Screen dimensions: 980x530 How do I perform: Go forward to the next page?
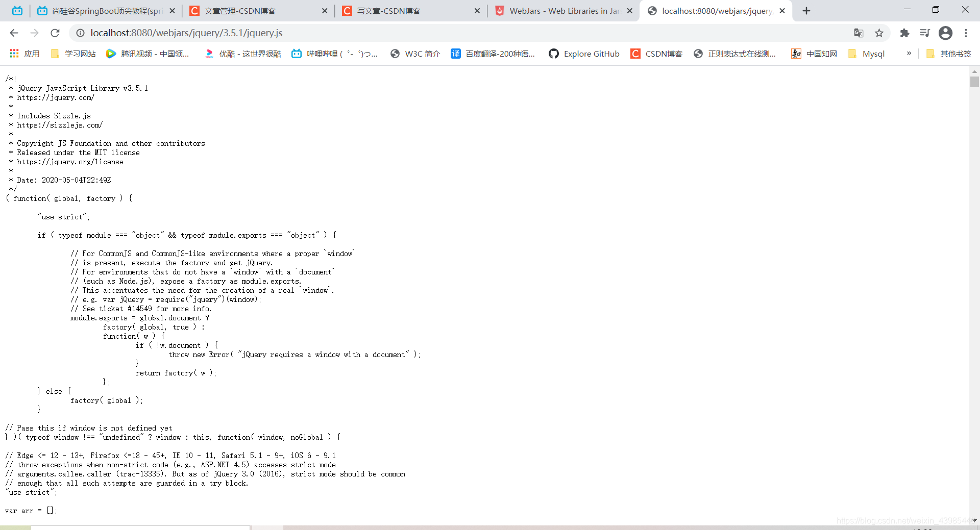(34, 33)
